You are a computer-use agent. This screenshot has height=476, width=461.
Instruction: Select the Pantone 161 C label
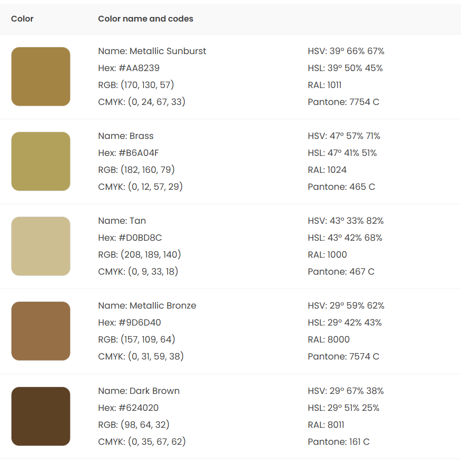(339, 442)
